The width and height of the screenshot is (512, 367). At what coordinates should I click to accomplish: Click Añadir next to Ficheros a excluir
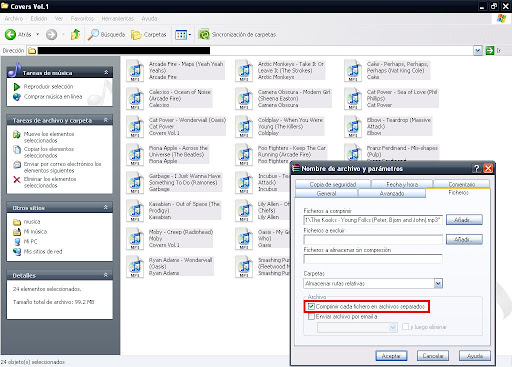[464, 239]
